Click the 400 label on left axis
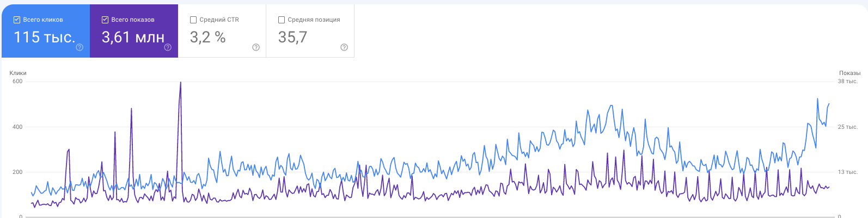The width and height of the screenshot is (868, 218). [17, 127]
